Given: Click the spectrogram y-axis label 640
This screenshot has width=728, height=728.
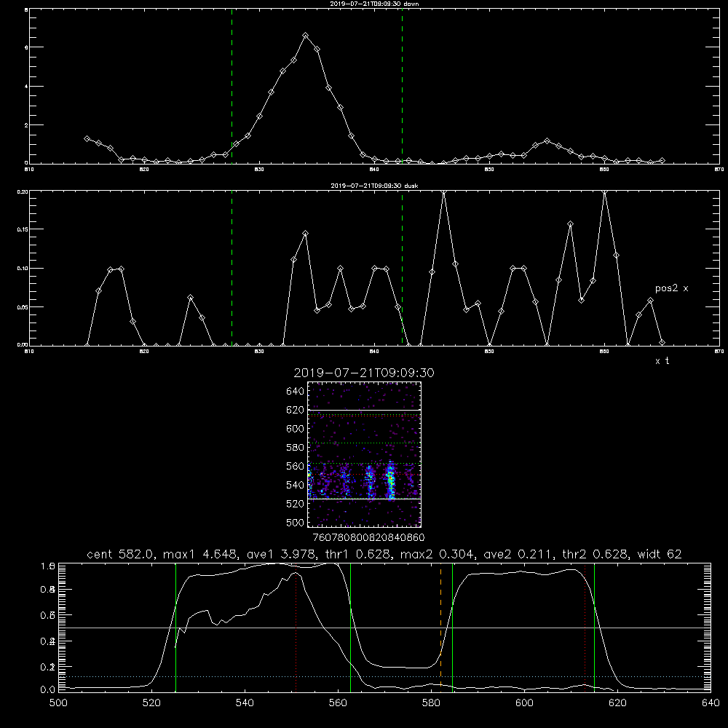Looking at the screenshot, I should coord(296,392).
